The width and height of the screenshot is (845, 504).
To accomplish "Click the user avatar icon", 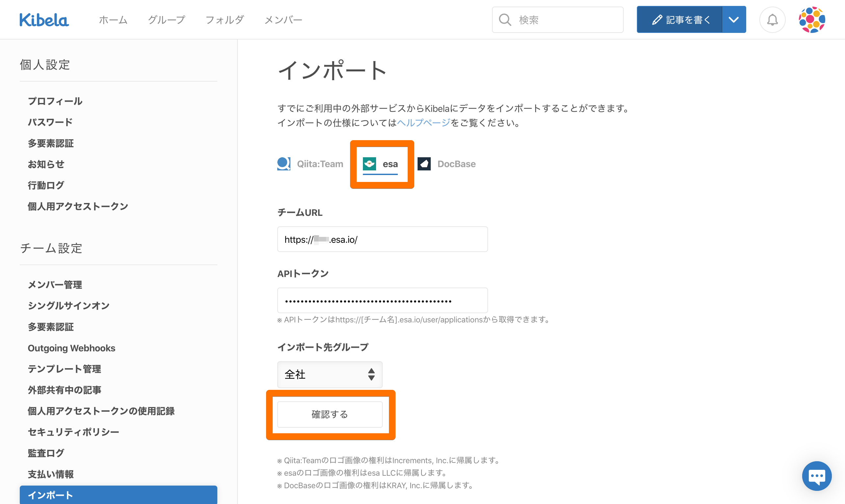I will tap(811, 20).
